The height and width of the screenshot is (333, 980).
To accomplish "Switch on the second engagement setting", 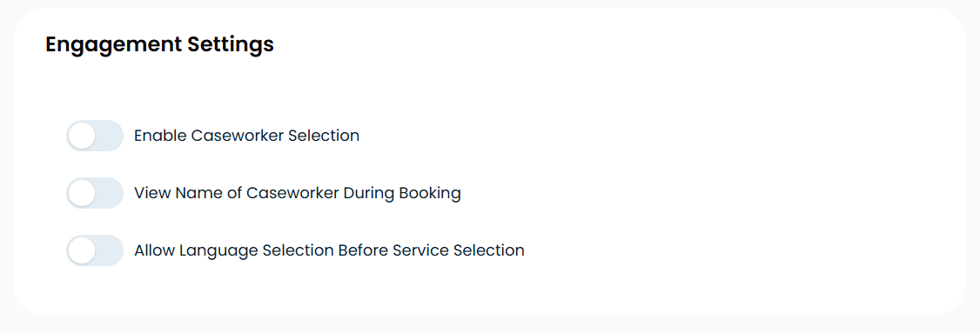I will pyautogui.click(x=95, y=193).
